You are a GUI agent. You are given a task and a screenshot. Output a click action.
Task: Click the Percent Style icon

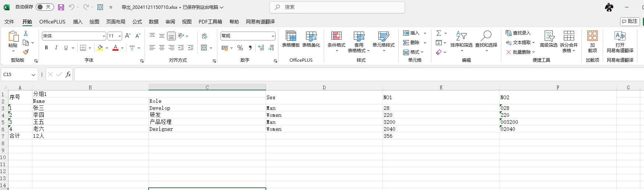click(x=240, y=48)
